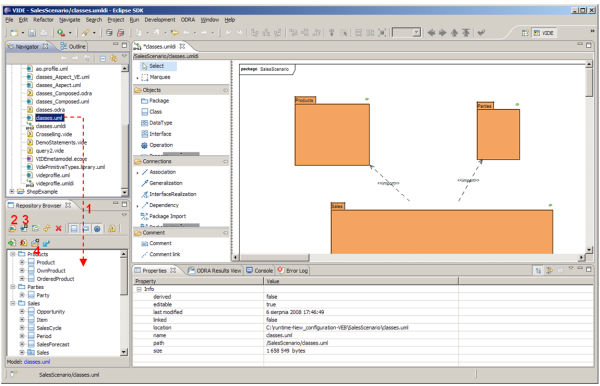Open the ODRA menu

click(188, 20)
